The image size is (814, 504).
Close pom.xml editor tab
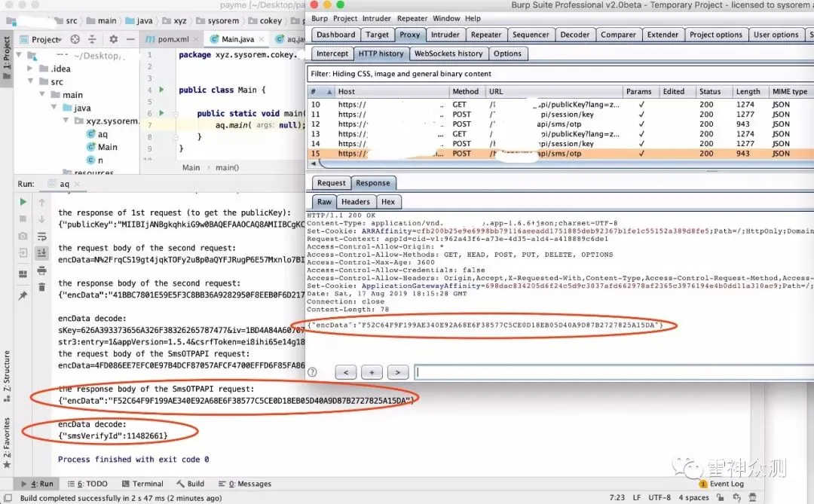click(196, 39)
